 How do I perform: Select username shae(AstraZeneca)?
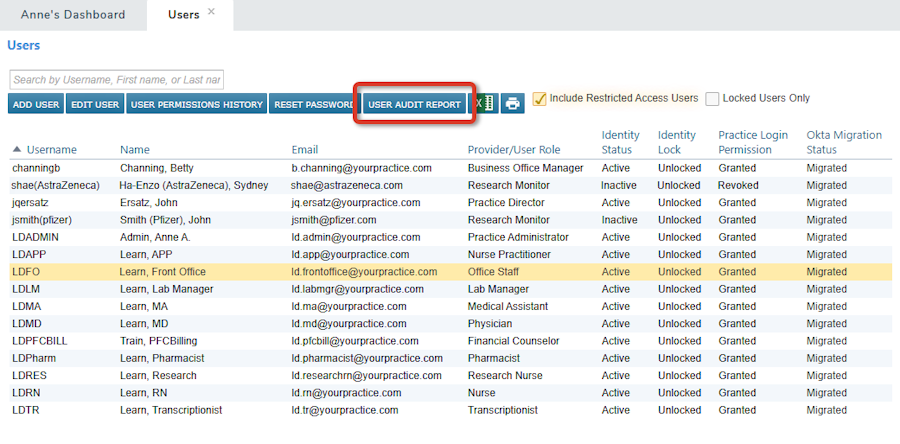[x=55, y=185]
